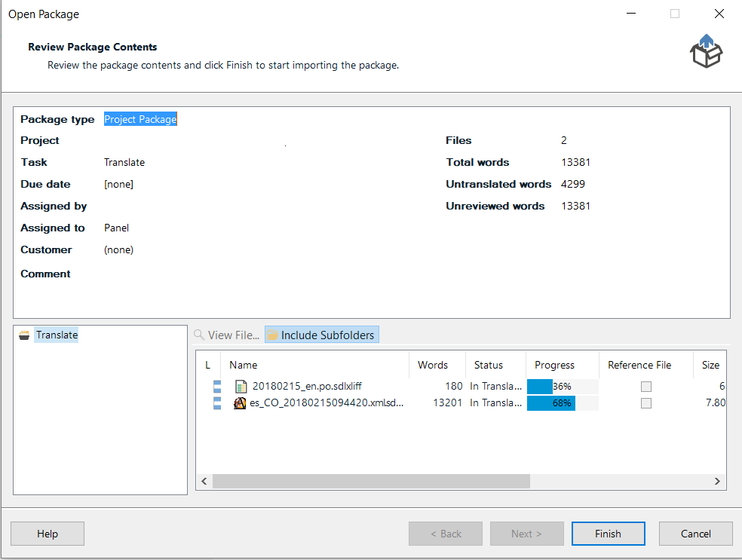Click the Unreviewed words value 13381
742x560 pixels.
(575, 206)
